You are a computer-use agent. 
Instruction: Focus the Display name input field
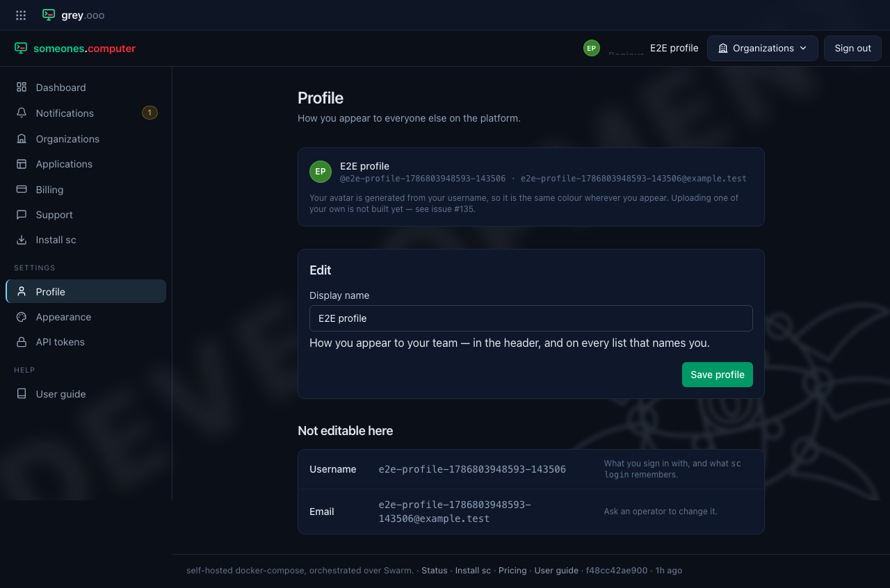click(531, 318)
